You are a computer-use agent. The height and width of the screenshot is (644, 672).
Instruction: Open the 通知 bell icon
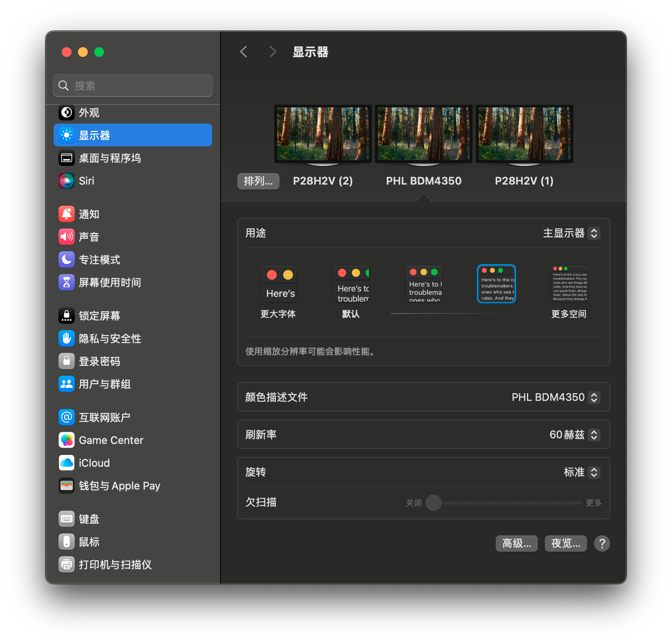coord(67,214)
